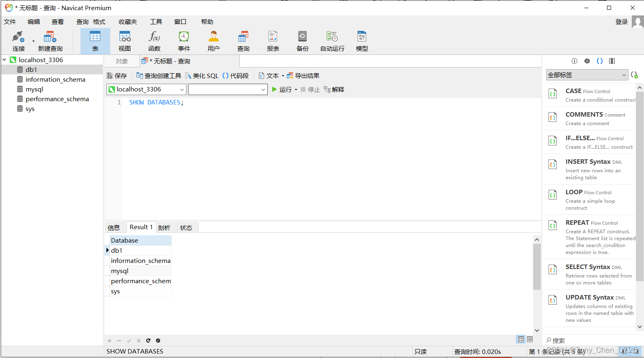Click the 查询 query toolbar icon
This screenshot has height=358, width=644.
pyautogui.click(x=243, y=41)
